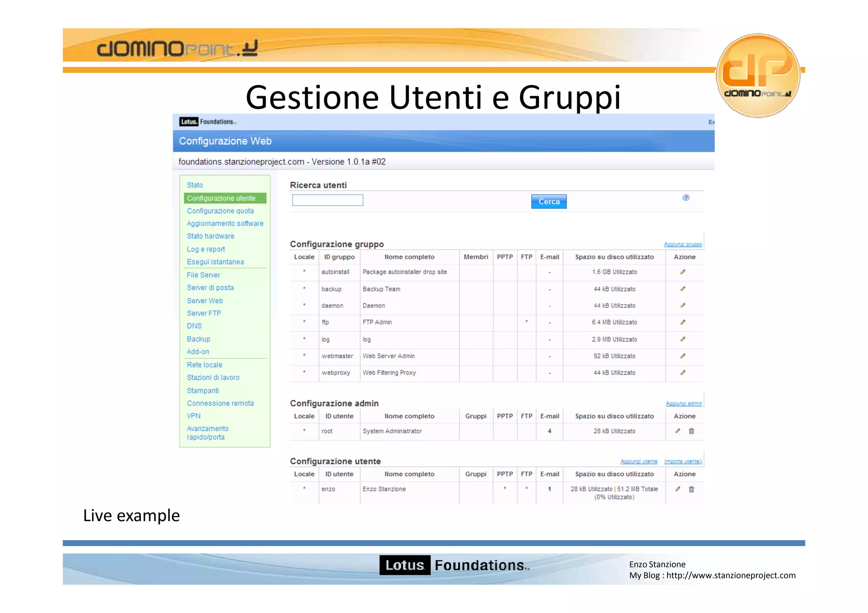The height and width of the screenshot is (613, 868).
Task: Delete user enzo using trash icon
Action: 691,489
